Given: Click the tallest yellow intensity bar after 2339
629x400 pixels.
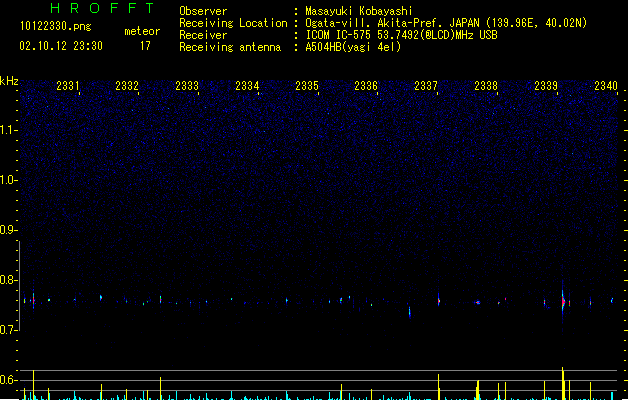Looking at the screenshot, I should pos(563,383).
